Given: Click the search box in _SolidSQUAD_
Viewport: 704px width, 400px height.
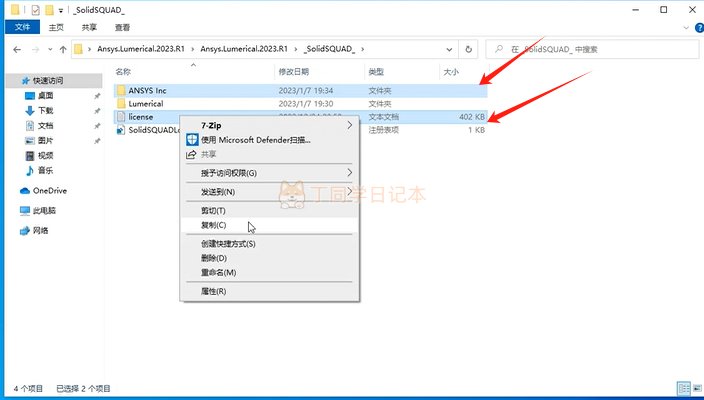Looking at the screenshot, I should point(592,49).
